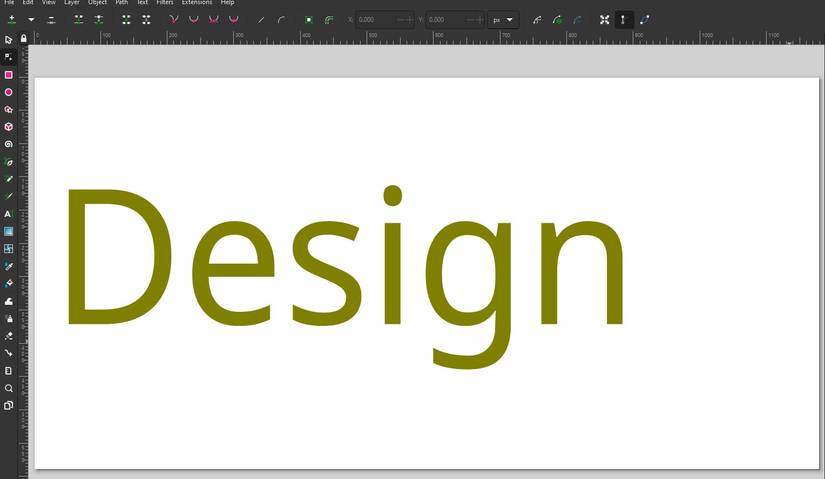Select the Measure tool

[8, 371]
